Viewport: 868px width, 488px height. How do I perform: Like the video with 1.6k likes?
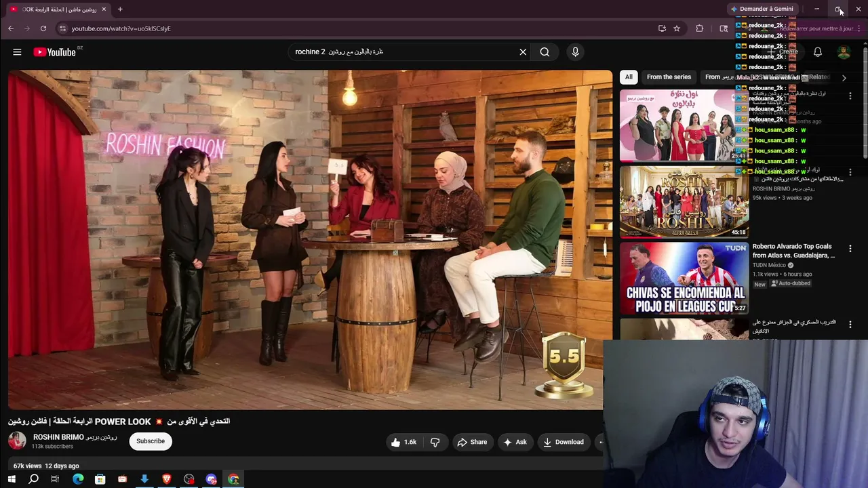(403, 443)
